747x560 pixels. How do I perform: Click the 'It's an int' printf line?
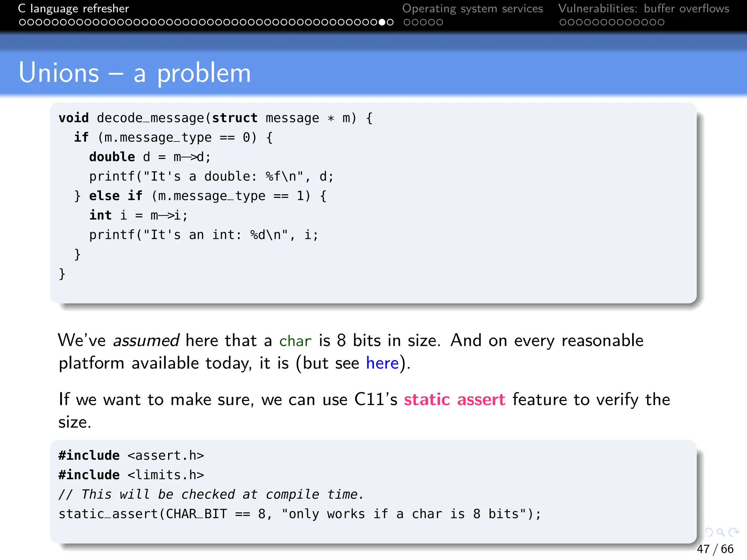[x=204, y=235]
